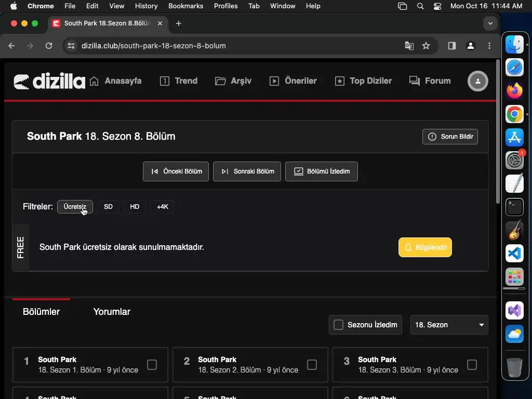This screenshot has height=399, width=532.
Task: Check watched box for 18. Sezon 1. Bölüm
Action: pos(152,365)
